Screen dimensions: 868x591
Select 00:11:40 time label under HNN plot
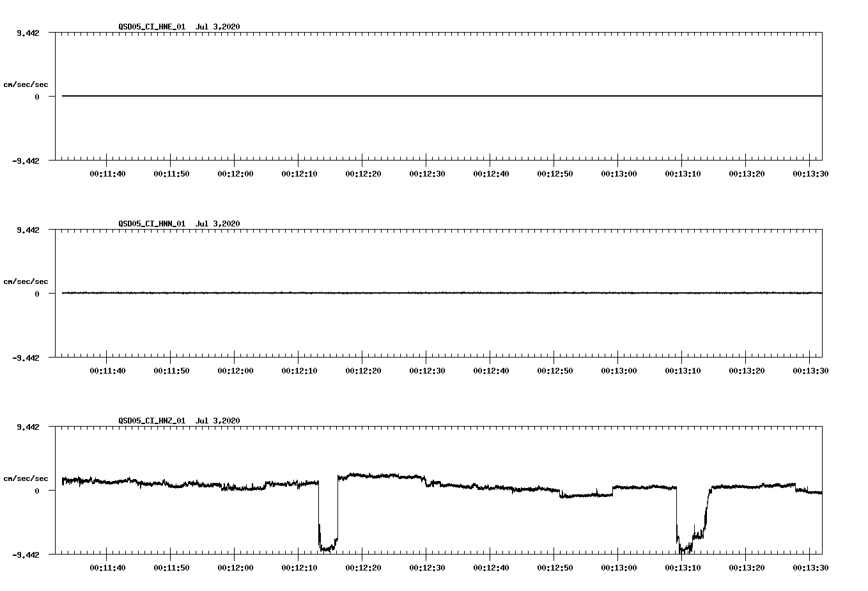pyautogui.click(x=107, y=371)
